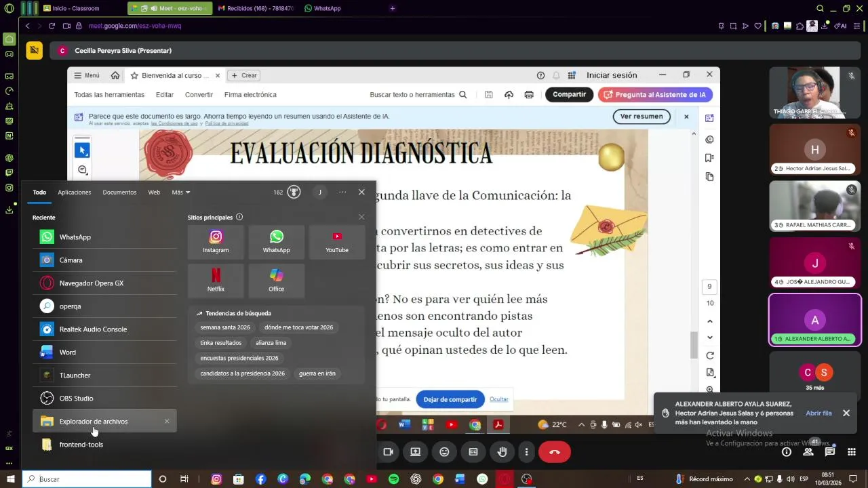Click the Acrobat print icon
The height and width of the screenshot is (488, 868).
[x=529, y=95]
